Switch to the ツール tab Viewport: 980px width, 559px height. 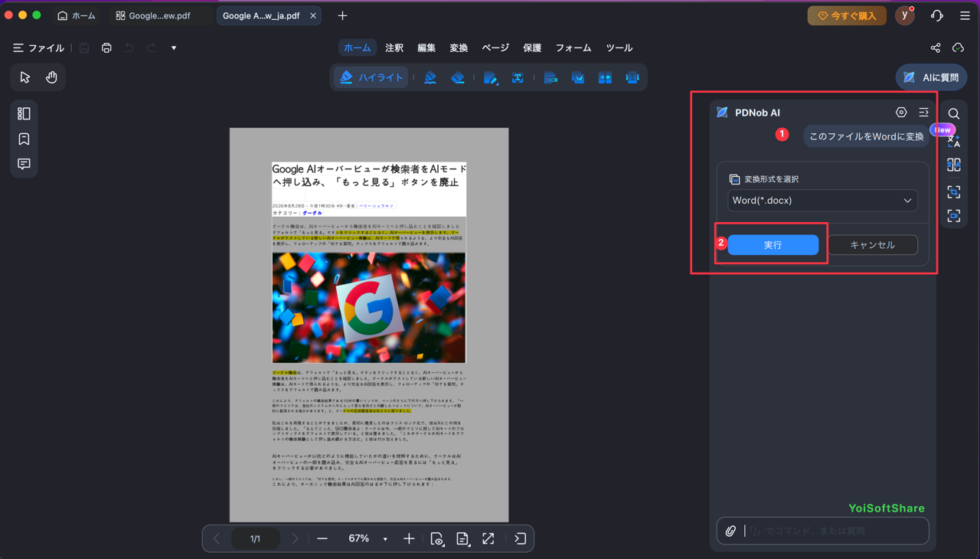[619, 47]
